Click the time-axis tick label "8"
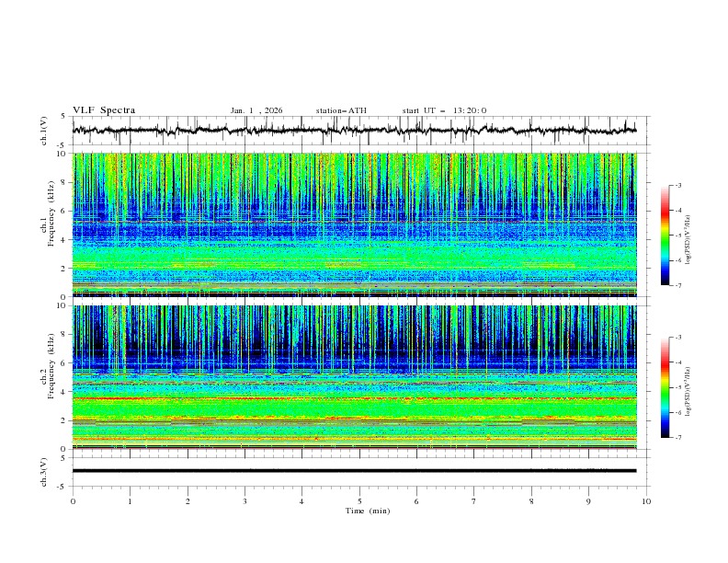The height and width of the screenshot is (563, 728). (x=531, y=501)
